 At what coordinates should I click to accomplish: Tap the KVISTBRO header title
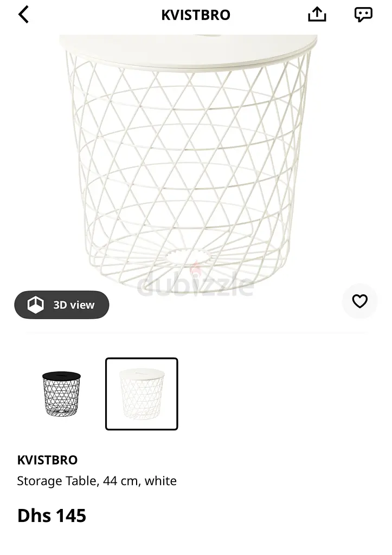tap(196, 15)
